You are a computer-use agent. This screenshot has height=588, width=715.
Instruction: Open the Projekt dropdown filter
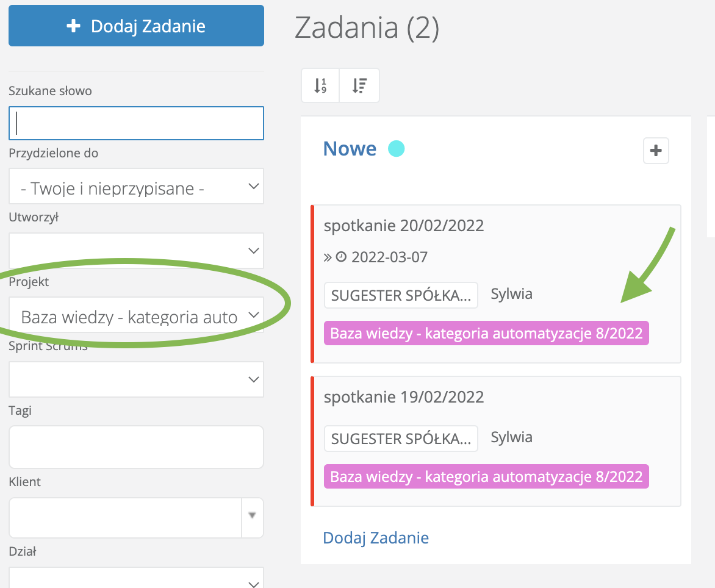[x=136, y=316]
